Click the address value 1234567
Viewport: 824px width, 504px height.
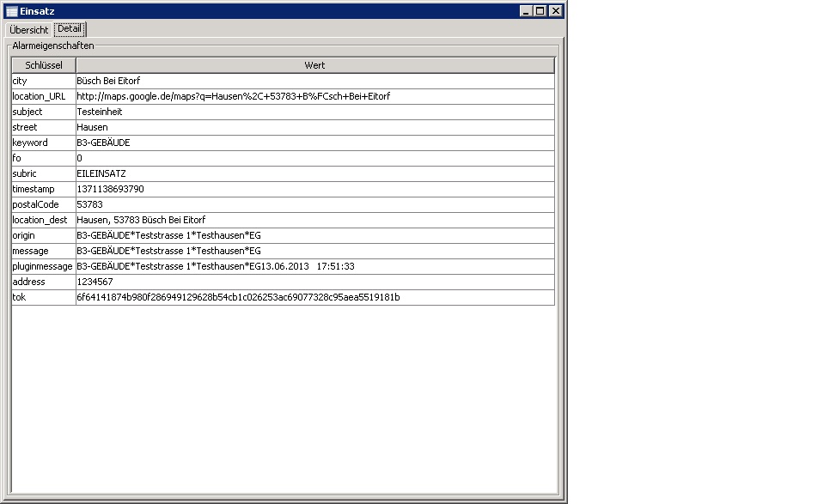click(x=95, y=282)
